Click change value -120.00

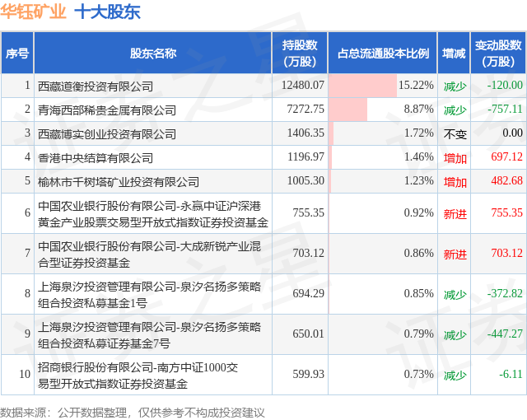pos(505,85)
